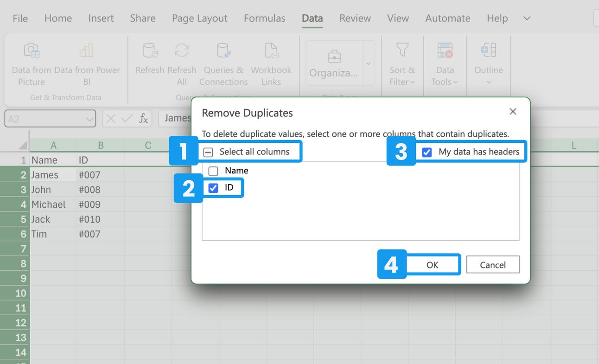Switch to the Page Layout tab
The height and width of the screenshot is (364, 599).
click(x=200, y=18)
